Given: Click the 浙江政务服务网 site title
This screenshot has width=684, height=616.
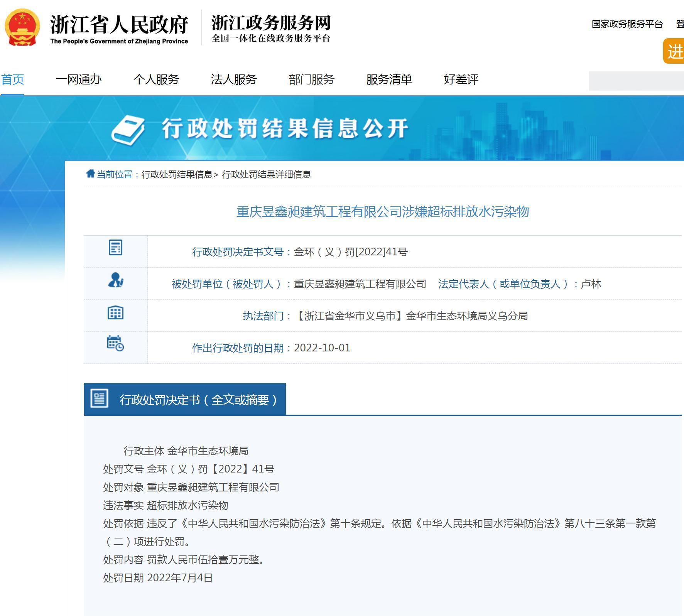Looking at the screenshot, I should point(271,23).
